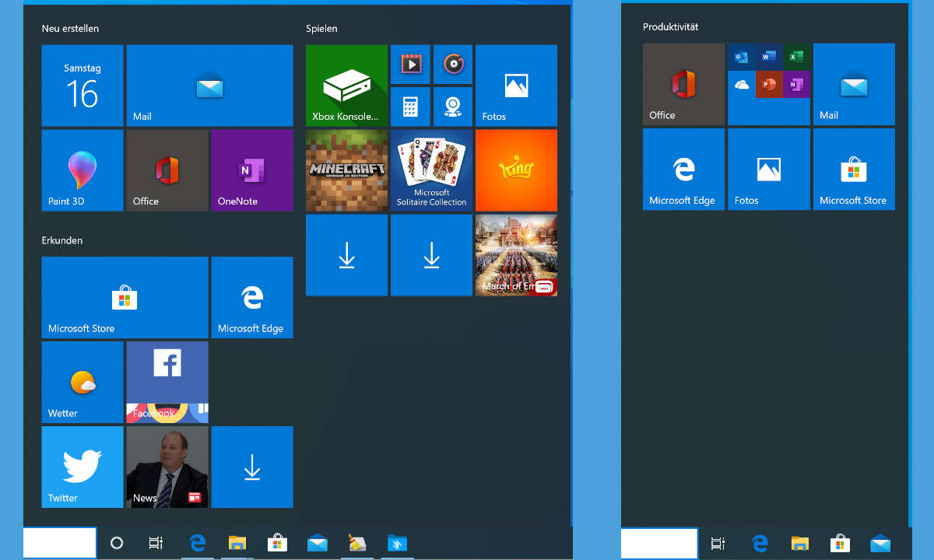This screenshot has width=934, height=560.
Task: Click the Spielen group header
Action: [x=321, y=29]
